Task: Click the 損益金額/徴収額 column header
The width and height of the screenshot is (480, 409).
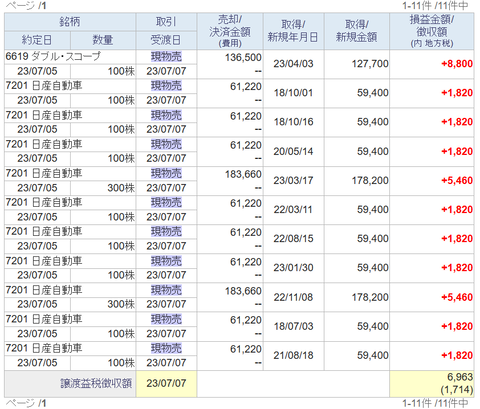Action: 432,31
